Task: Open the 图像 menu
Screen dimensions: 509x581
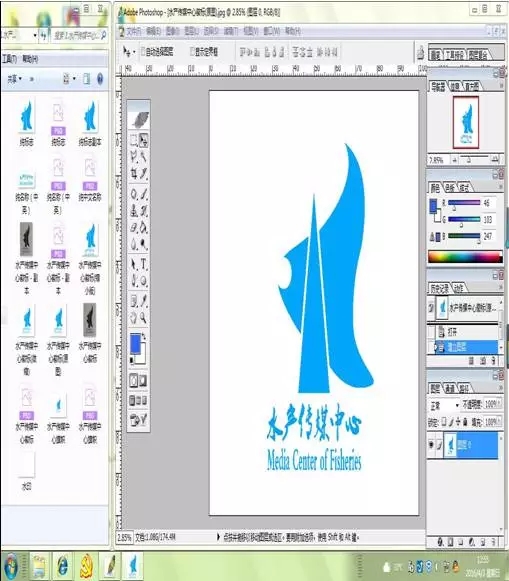Action: pyautogui.click(x=172, y=31)
